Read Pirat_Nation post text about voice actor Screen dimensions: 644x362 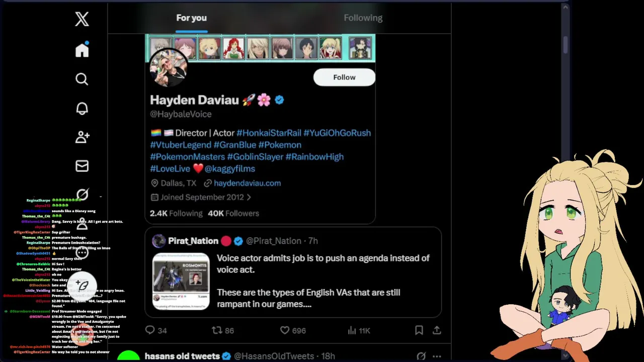323,281
